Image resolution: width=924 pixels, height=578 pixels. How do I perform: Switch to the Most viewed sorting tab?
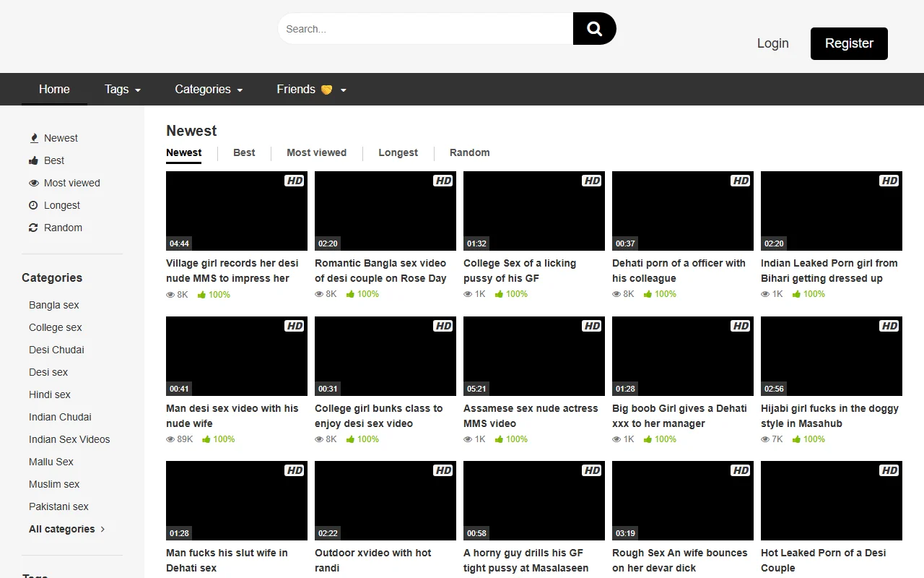pos(316,152)
